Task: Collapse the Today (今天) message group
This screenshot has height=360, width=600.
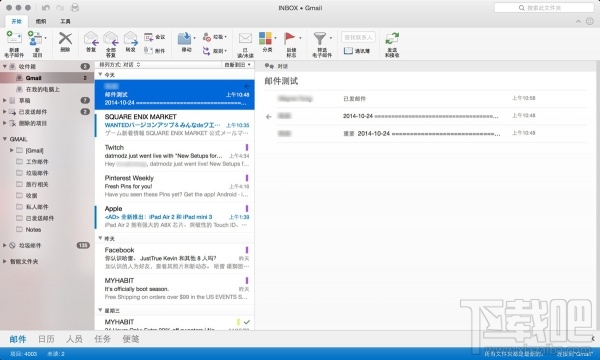Action: 100,75
